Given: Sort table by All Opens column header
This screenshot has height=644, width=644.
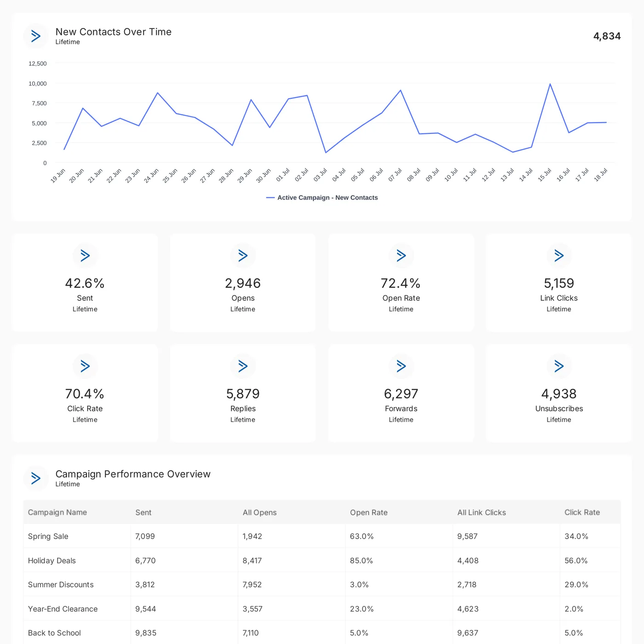Looking at the screenshot, I should 260,512.
